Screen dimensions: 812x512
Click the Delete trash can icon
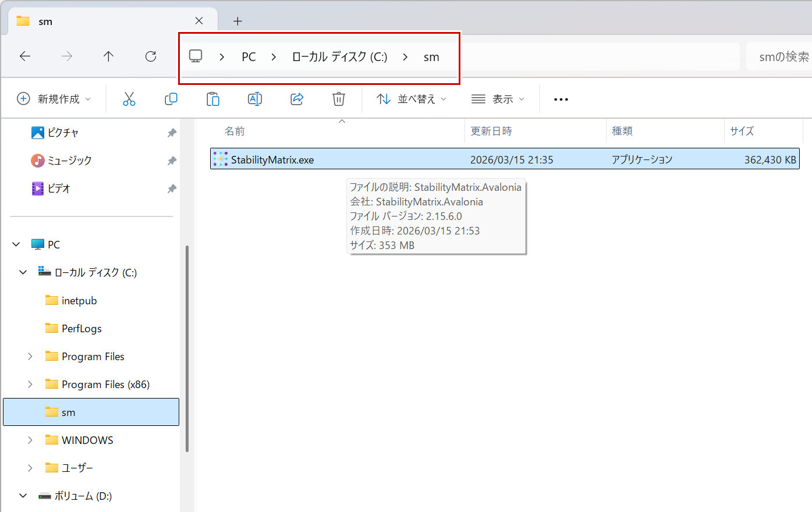click(339, 99)
